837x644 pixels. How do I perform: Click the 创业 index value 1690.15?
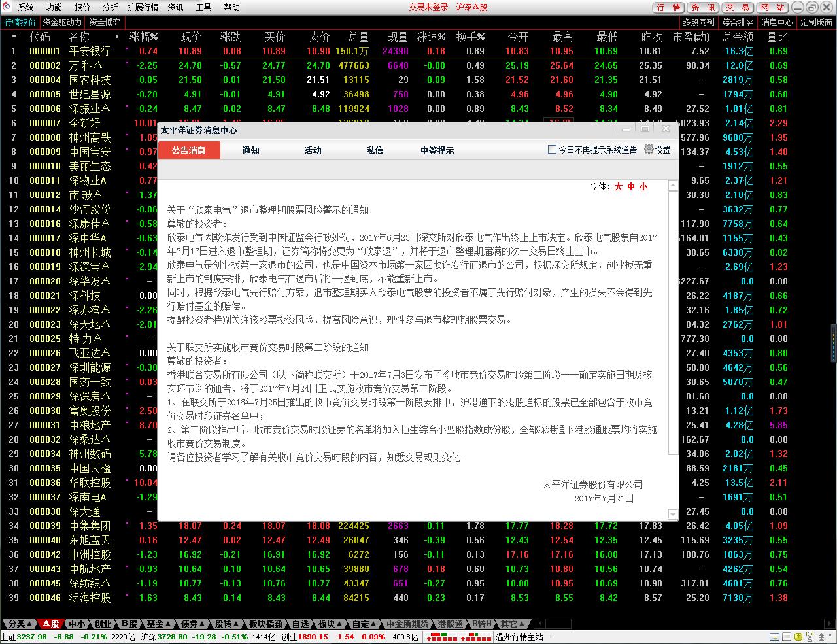[313, 637]
